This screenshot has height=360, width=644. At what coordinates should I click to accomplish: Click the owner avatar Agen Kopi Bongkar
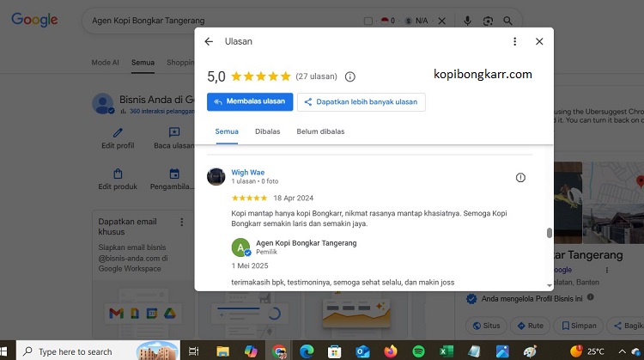point(240,247)
